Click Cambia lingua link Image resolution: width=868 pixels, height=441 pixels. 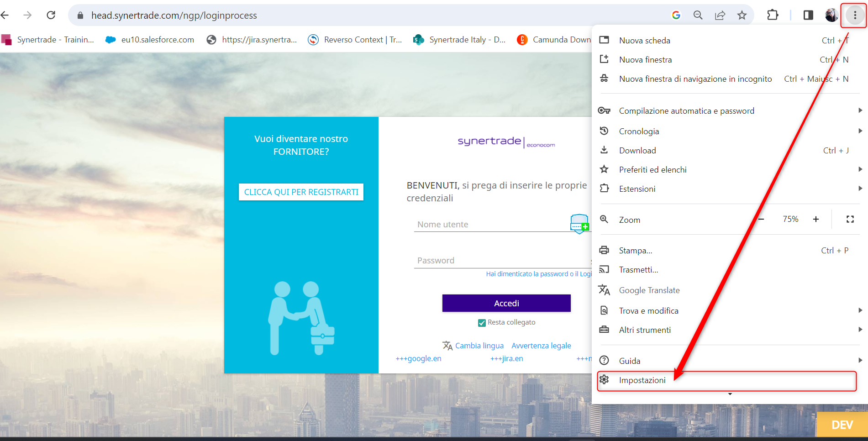(x=479, y=346)
